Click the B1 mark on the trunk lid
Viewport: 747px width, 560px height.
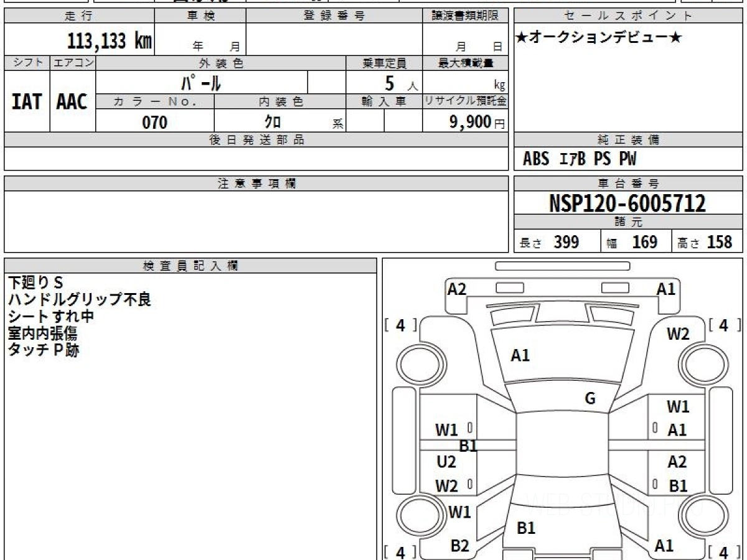[527, 528]
